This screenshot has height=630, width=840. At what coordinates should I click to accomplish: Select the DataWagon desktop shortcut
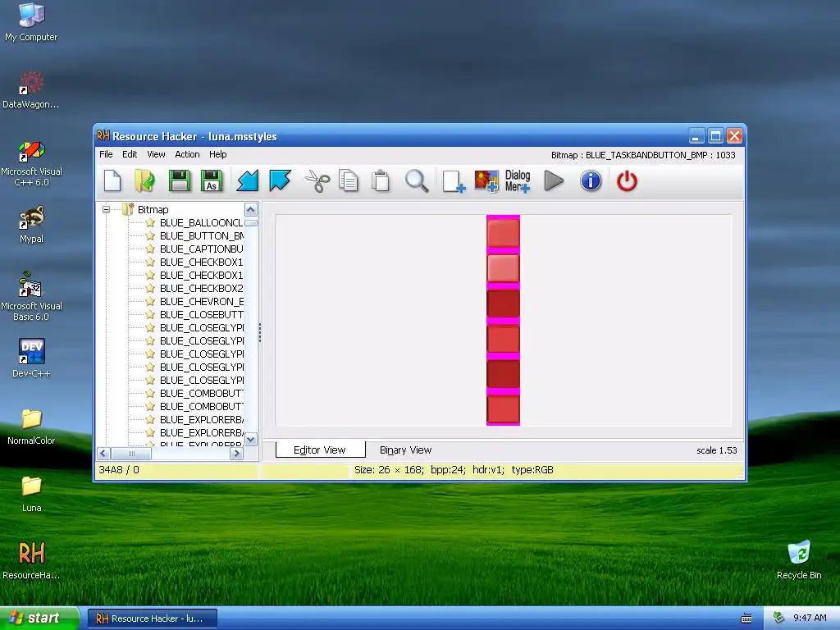pyautogui.click(x=31, y=89)
